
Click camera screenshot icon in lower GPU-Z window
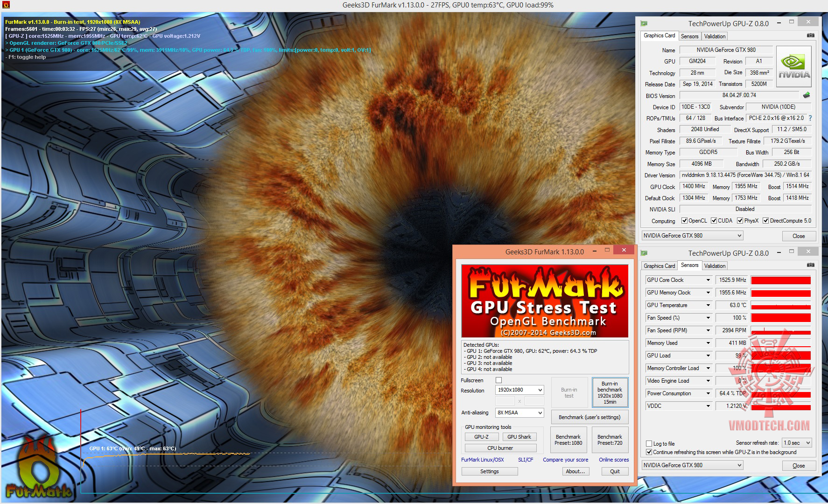click(x=811, y=265)
